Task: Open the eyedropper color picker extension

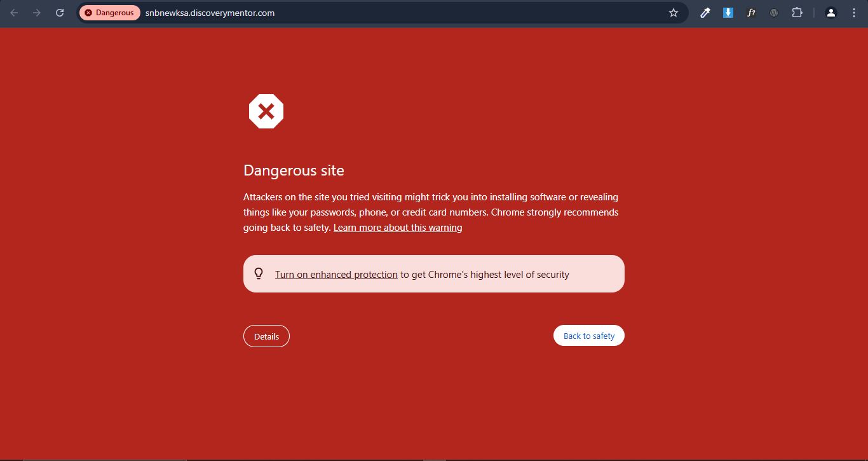Action: [705, 13]
